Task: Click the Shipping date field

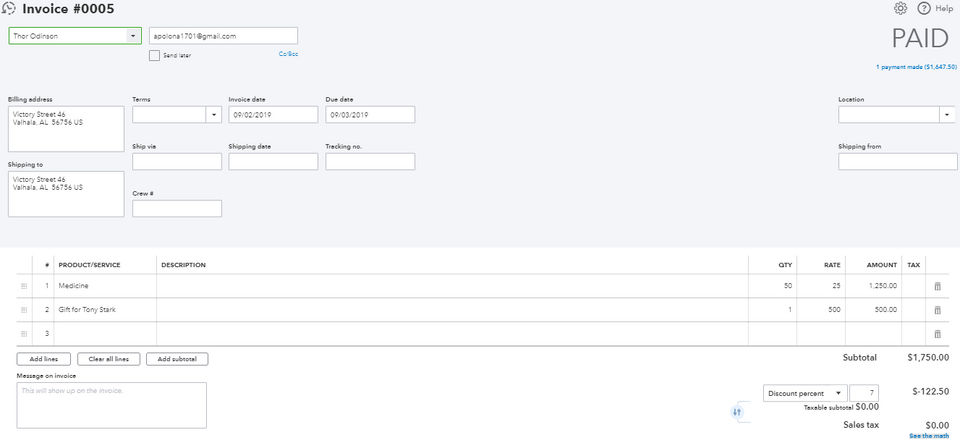Action: tap(273, 162)
